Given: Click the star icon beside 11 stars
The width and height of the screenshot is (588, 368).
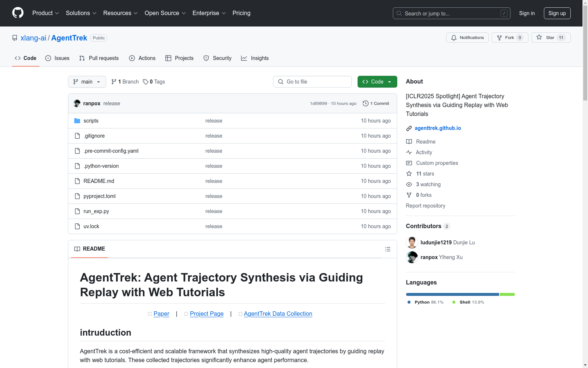Looking at the screenshot, I should tap(409, 174).
